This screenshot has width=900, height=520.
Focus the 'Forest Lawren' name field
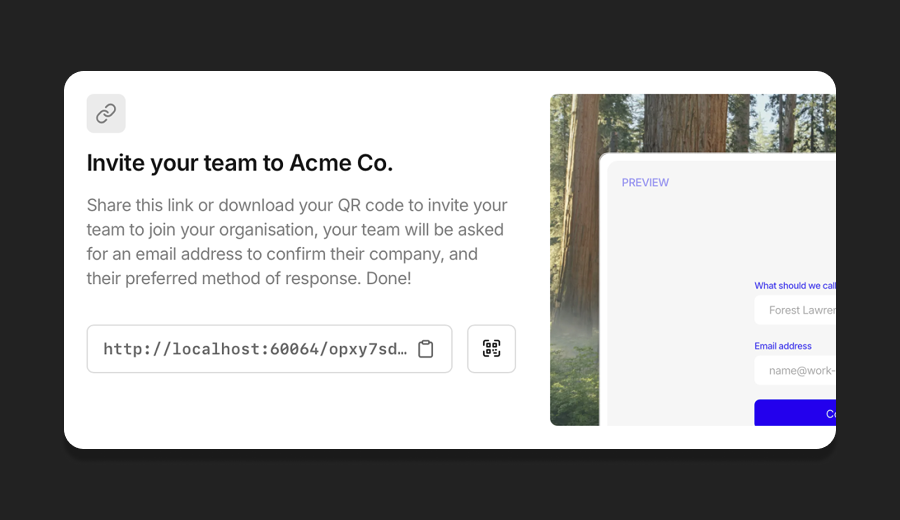coord(795,310)
